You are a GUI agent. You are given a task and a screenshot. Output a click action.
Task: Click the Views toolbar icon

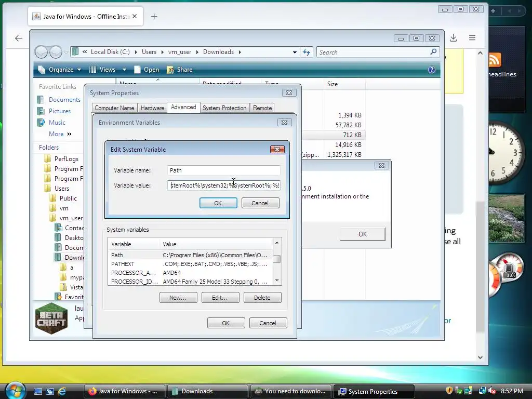pos(92,70)
